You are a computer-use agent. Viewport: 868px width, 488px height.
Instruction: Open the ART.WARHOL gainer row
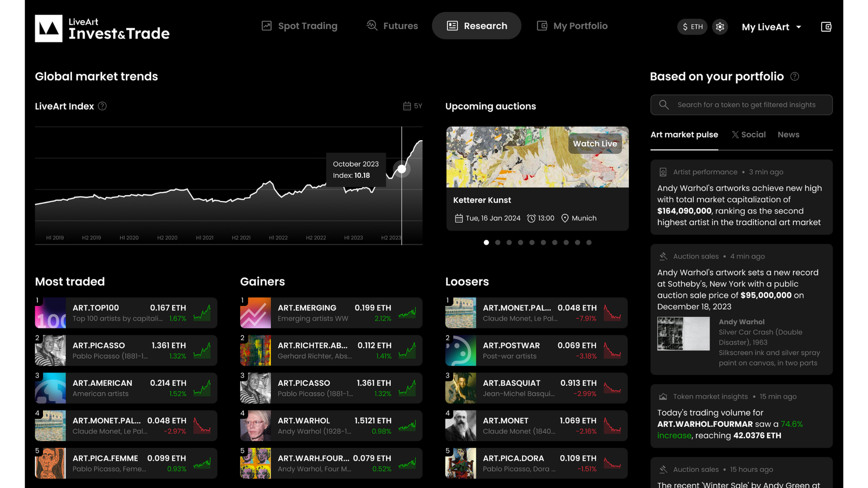coord(331,426)
